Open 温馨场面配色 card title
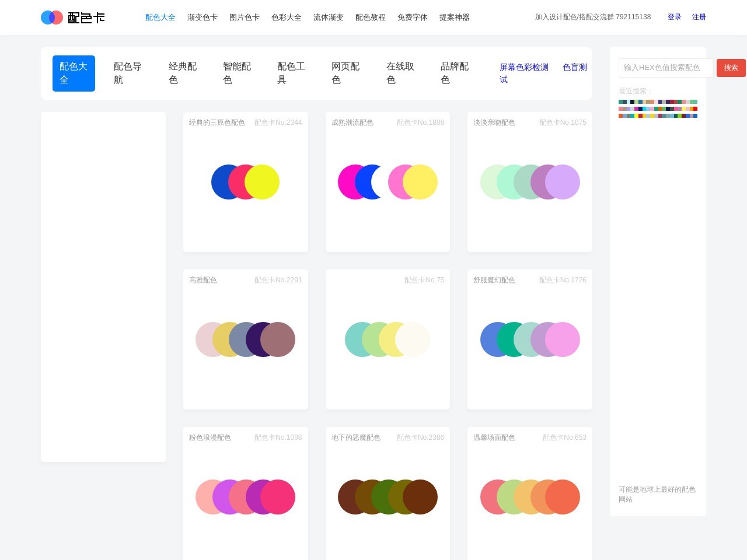This screenshot has height=560, width=747. [x=494, y=437]
